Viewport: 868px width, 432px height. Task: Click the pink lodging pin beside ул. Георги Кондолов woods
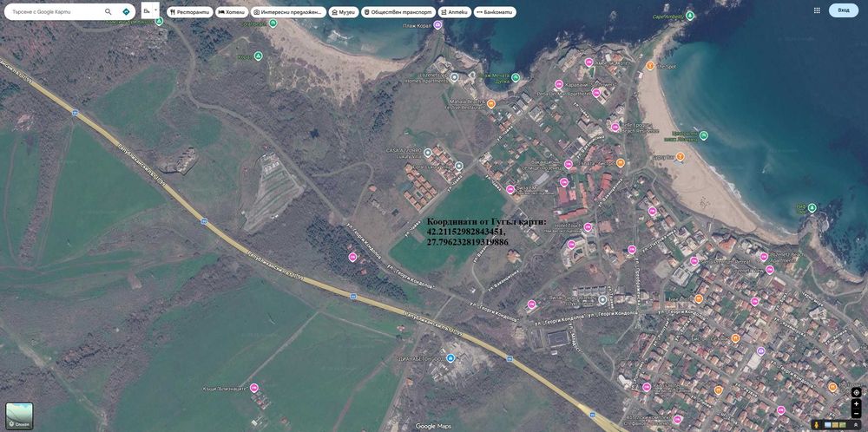(352, 257)
